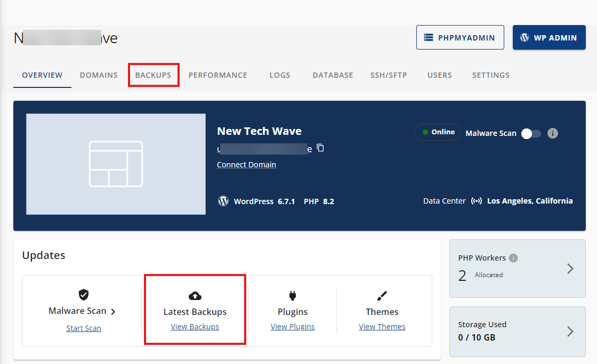Select the cloud icon above Latest Backups

[195, 295]
